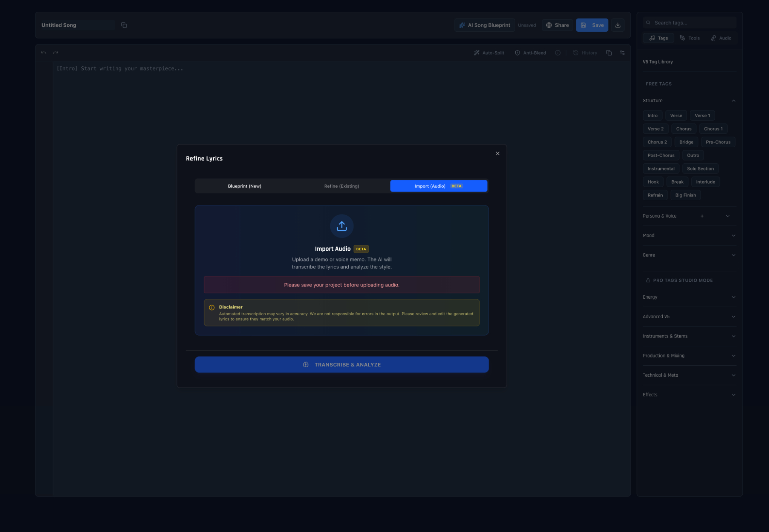Open the Genre category

(689, 255)
